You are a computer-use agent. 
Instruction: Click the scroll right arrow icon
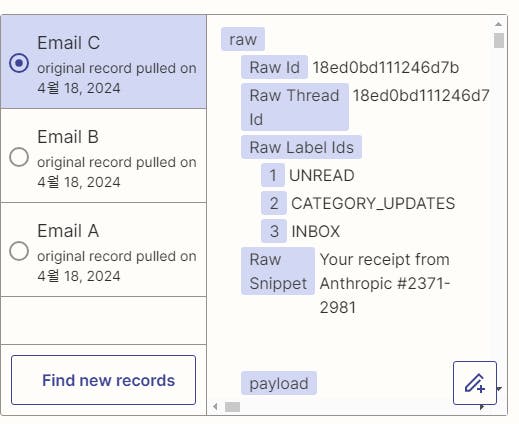click(482, 407)
